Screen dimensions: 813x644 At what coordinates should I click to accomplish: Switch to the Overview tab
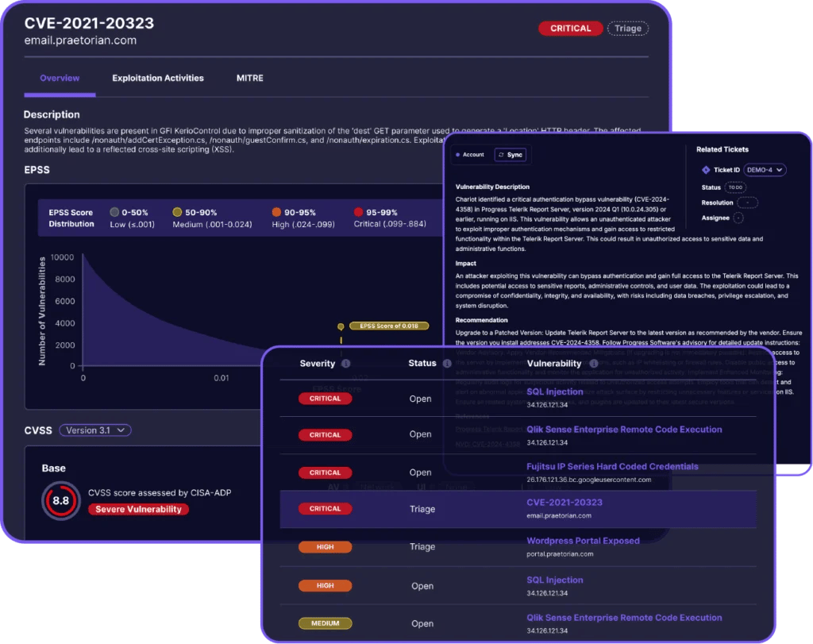(60, 79)
